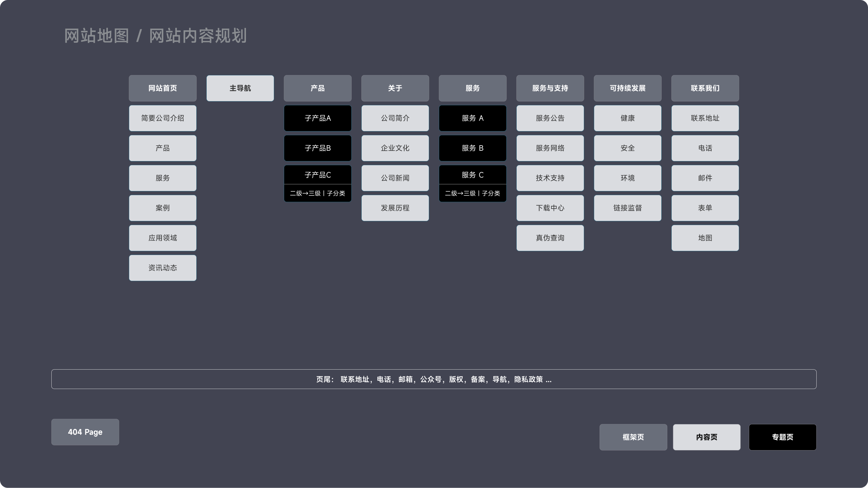Open the 404 Page block

pos(85,432)
